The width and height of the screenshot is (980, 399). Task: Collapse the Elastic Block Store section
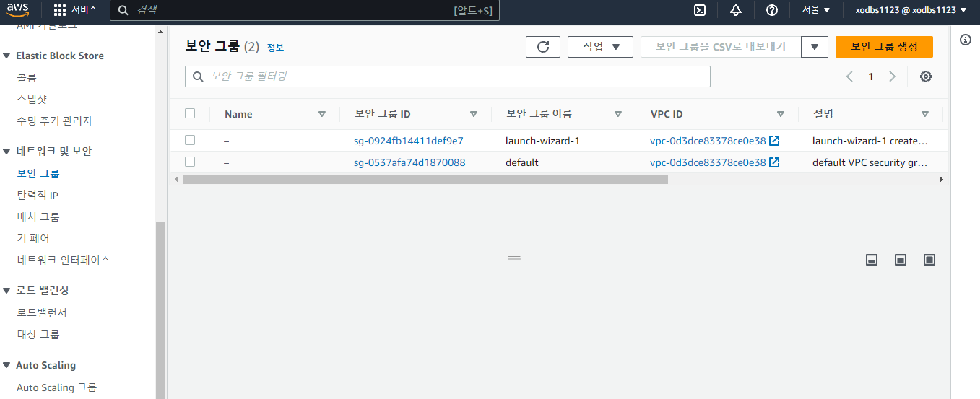coord(7,56)
